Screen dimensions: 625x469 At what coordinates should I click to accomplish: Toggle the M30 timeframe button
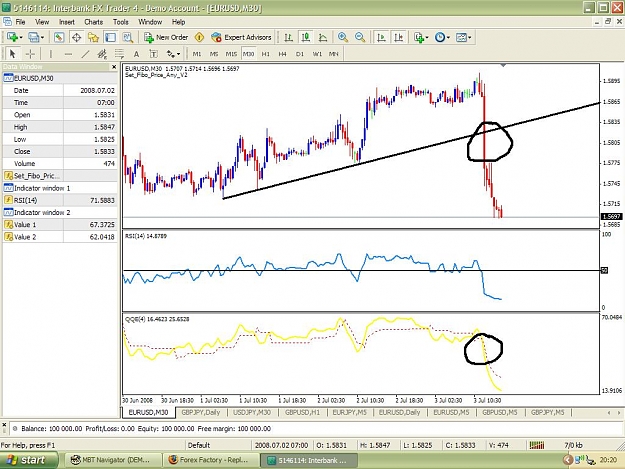[x=248, y=54]
